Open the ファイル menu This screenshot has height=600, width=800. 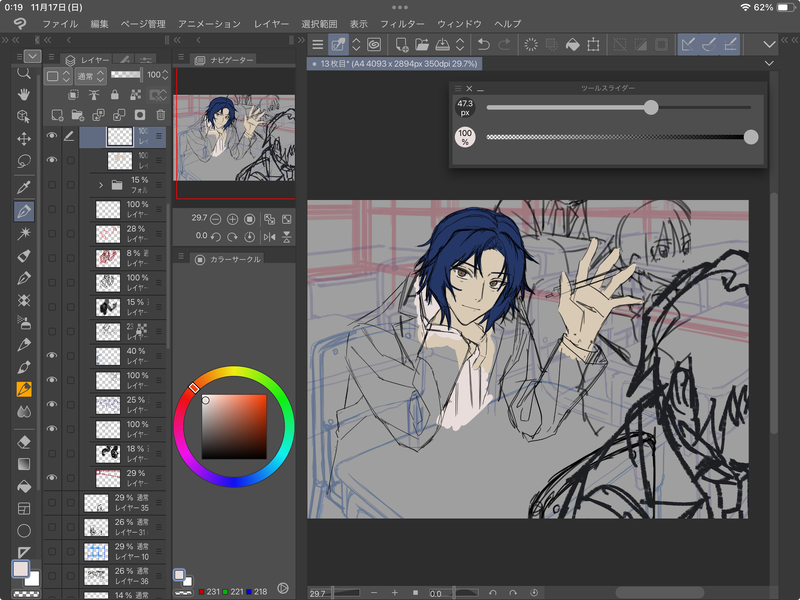[x=60, y=24]
